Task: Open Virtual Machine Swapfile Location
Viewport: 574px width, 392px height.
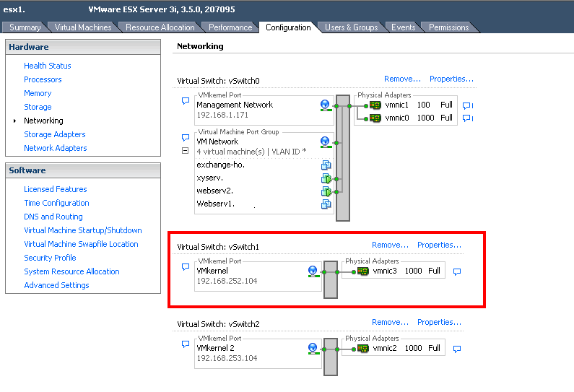Action: (x=82, y=244)
